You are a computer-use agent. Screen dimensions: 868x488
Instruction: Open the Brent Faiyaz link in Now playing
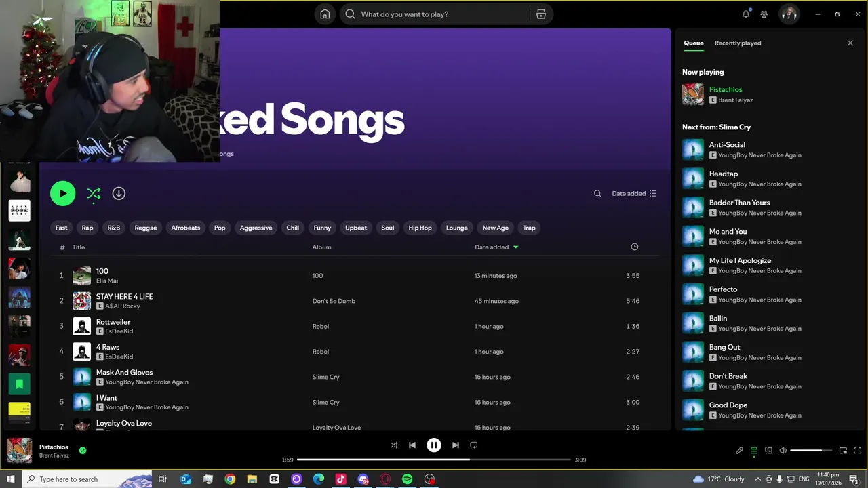point(736,100)
